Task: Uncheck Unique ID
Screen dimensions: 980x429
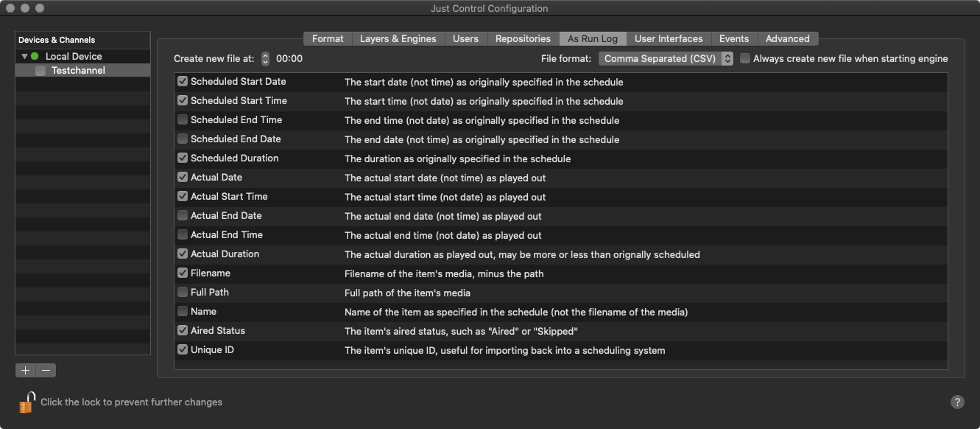Action: [183, 349]
